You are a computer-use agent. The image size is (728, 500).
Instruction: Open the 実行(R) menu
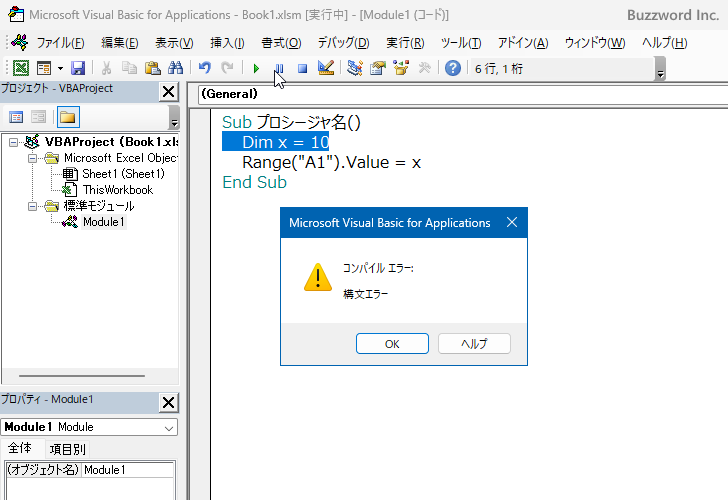(405, 43)
